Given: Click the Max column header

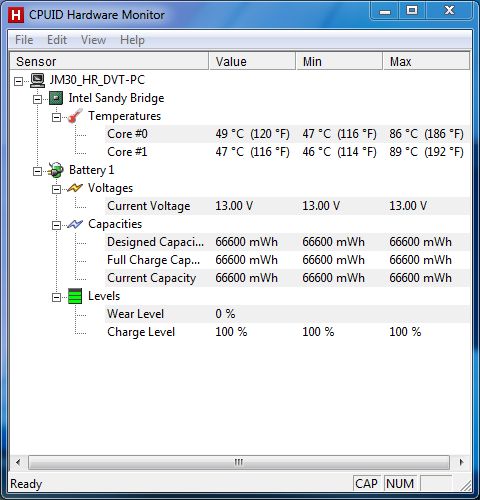Looking at the screenshot, I should 426,61.
